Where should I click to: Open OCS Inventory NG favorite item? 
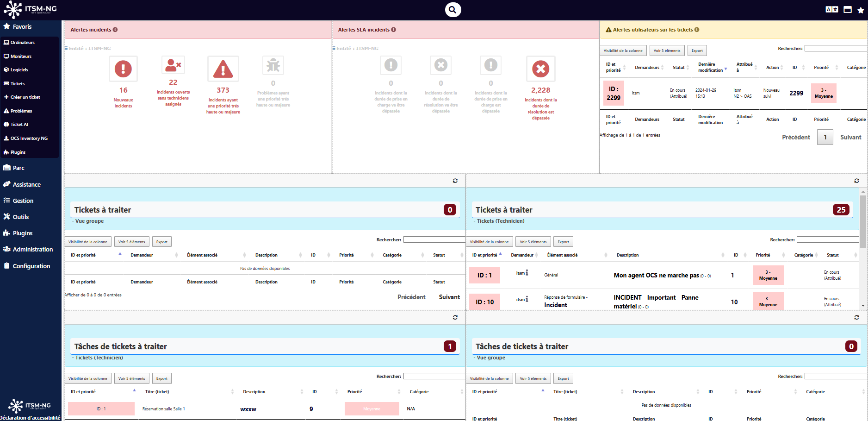(29, 138)
